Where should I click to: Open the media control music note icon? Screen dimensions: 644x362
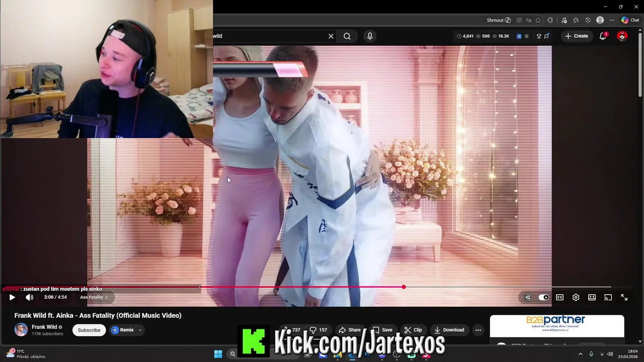click(x=564, y=20)
